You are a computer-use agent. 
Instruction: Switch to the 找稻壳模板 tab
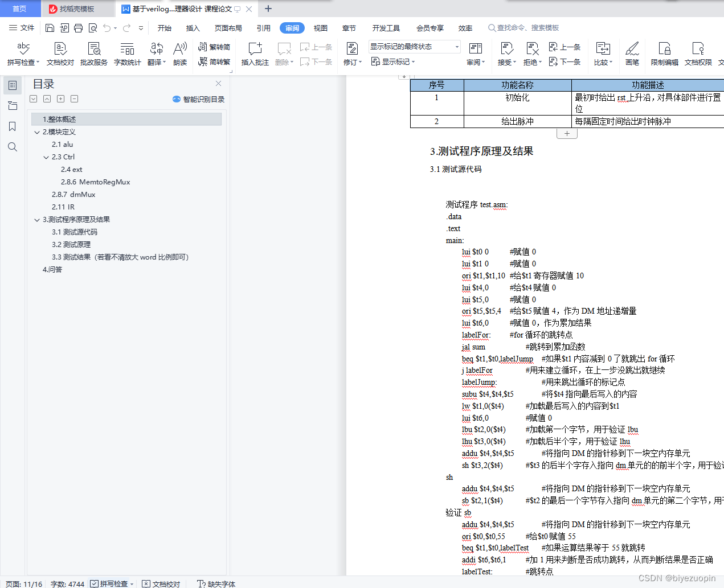[77, 9]
